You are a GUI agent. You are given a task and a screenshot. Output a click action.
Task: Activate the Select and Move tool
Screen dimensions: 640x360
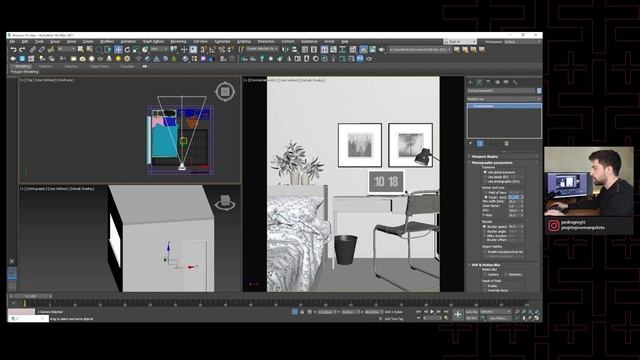(118, 49)
